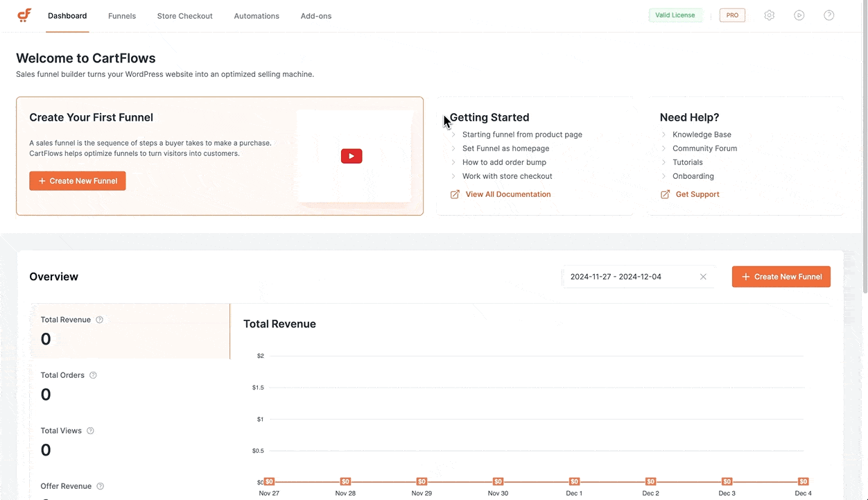Click the Nov 30 $0 chart data point
Image resolution: width=868 pixels, height=500 pixels.
498,481
